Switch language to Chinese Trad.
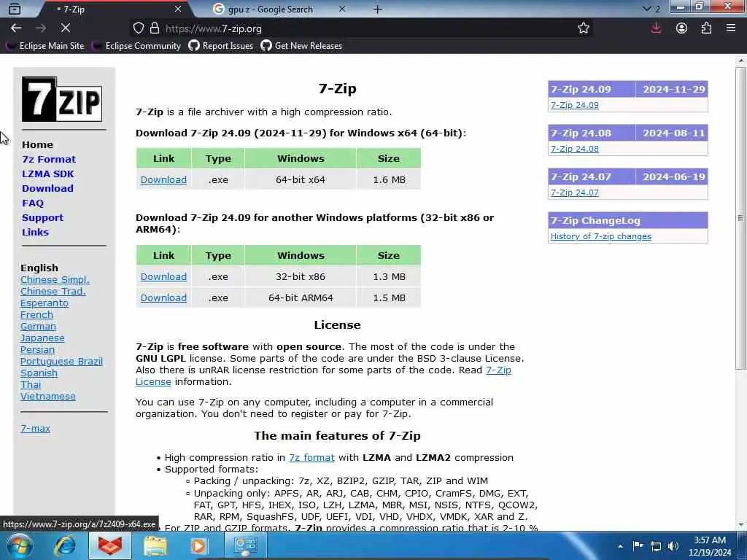 click(x=53, y=292)
